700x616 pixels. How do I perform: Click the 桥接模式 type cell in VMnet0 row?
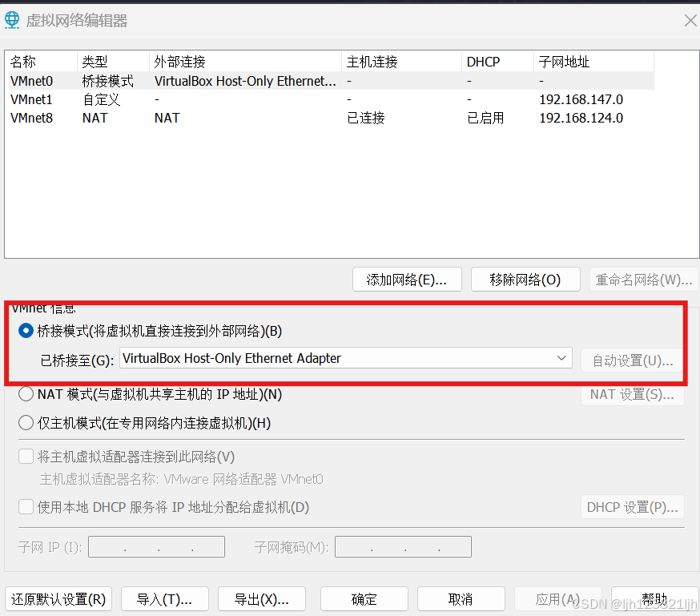point(107,81)
